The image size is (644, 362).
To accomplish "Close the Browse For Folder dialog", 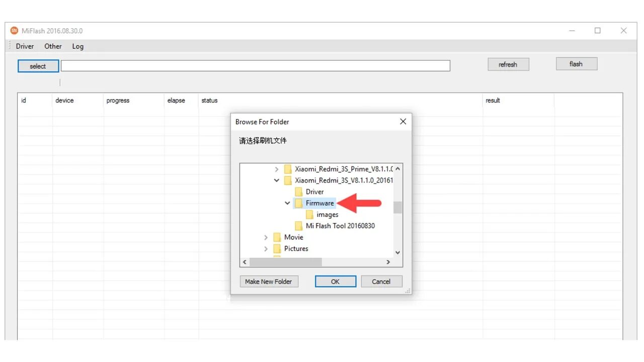I will pos(403,122).
